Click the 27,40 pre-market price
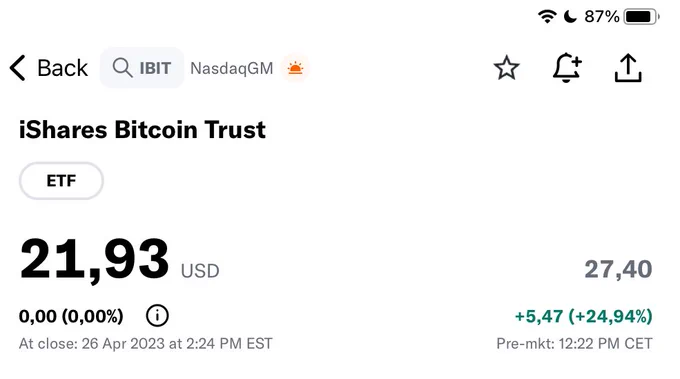680x379 pixels. (x=618, y=269)
